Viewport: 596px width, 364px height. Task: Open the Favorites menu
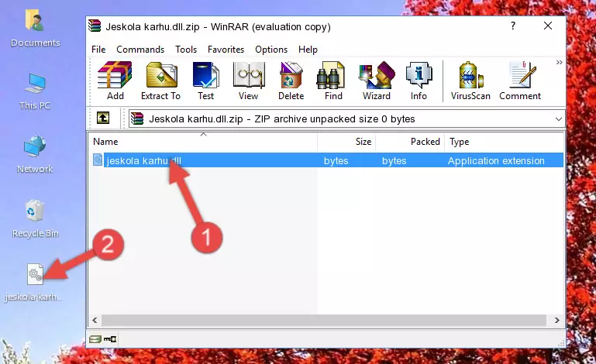(226, 50)
